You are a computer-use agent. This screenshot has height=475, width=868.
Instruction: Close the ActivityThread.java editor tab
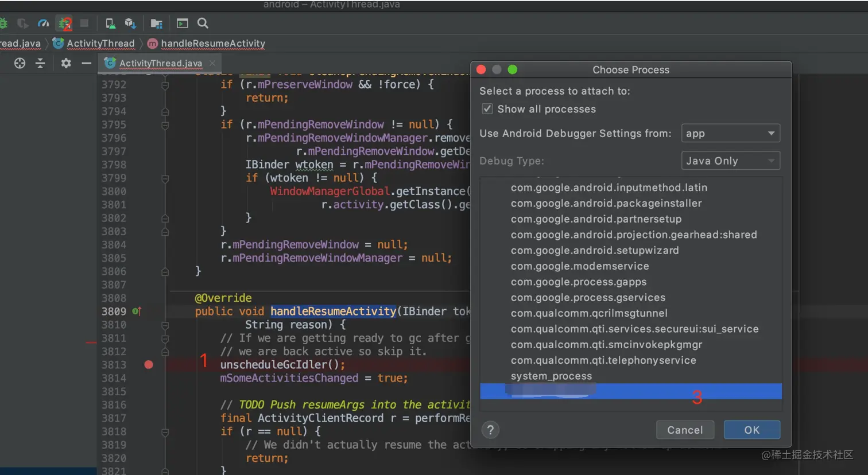tap(212, 63)
